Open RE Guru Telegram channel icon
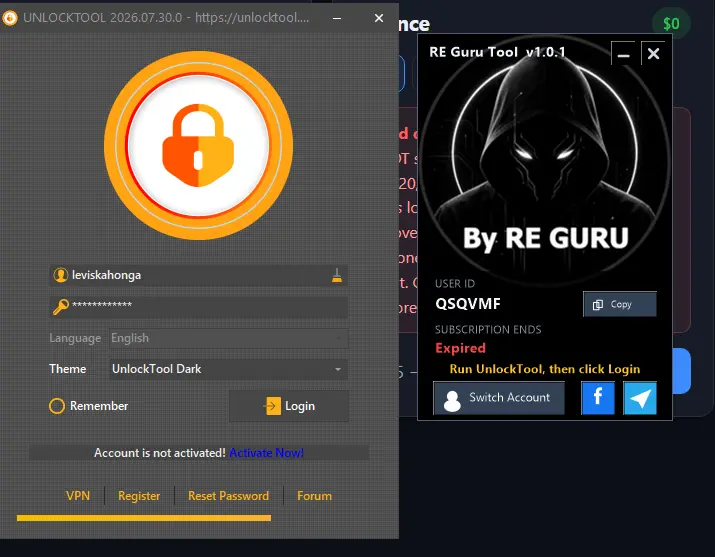Image resolution: width=715 pixels, height=557 pixels. 640,398
